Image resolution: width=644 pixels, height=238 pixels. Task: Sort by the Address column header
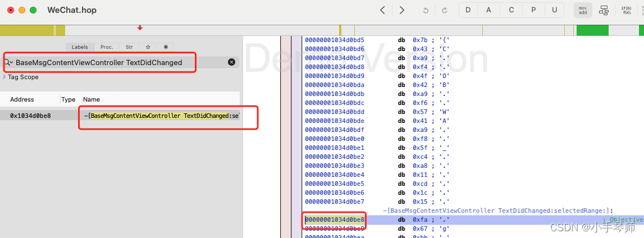22,99
